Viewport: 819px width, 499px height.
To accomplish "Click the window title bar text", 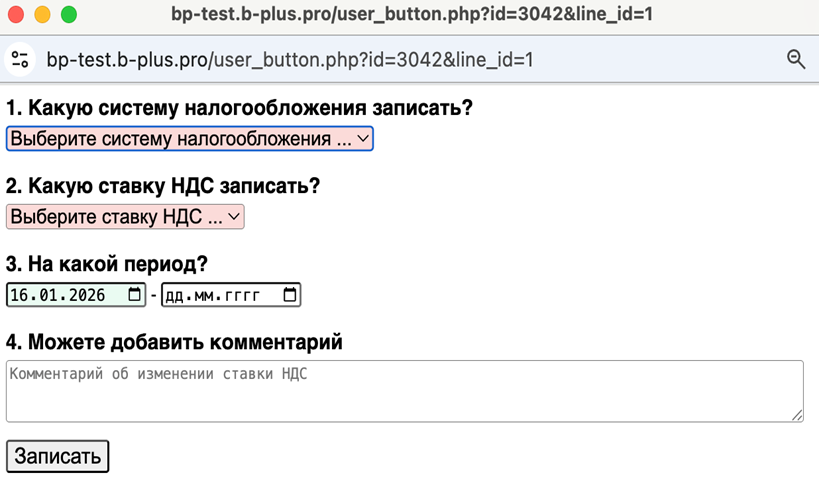I will pos(412,15).
